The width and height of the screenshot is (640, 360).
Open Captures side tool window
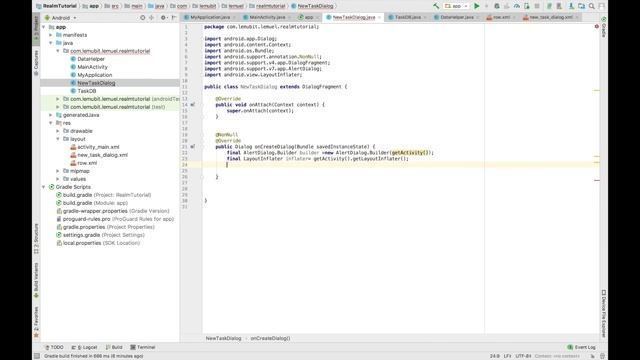(x=36, y=62)
